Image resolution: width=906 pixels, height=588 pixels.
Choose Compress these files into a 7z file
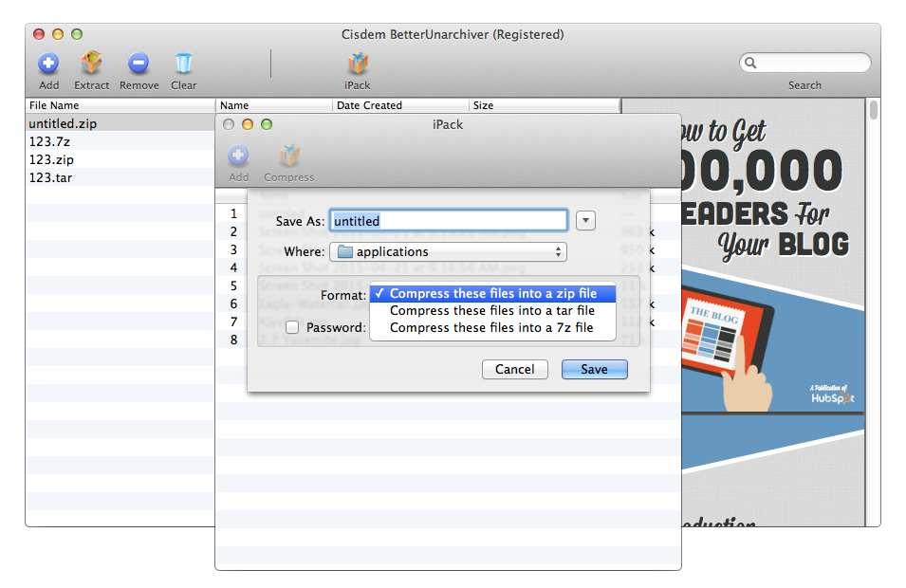pos(493,327)
